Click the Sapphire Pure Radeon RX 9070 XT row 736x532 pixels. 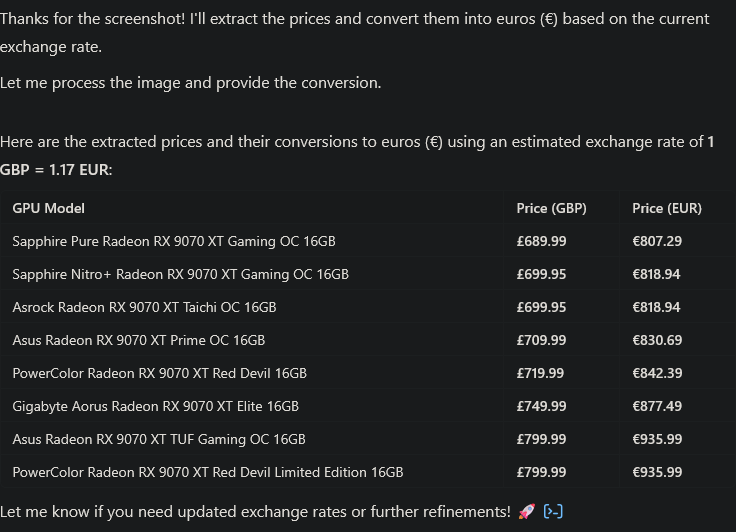click(x=368, y=241)
